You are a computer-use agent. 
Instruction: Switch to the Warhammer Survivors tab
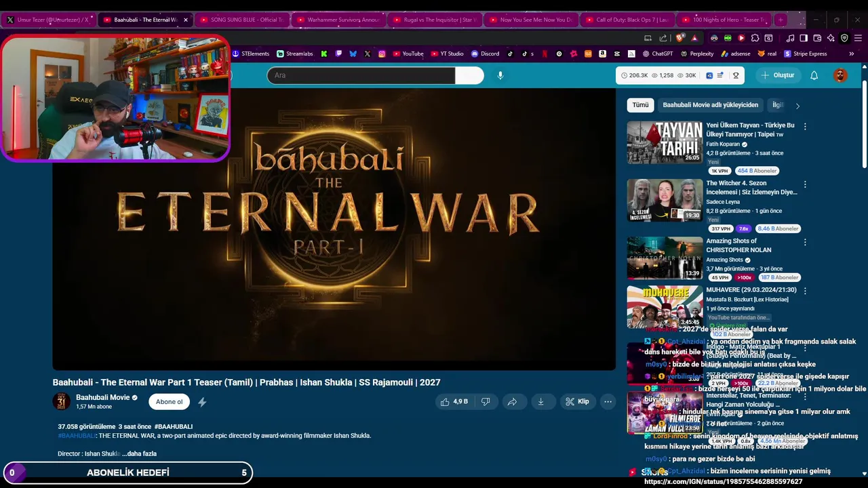[x=338, y=20]
